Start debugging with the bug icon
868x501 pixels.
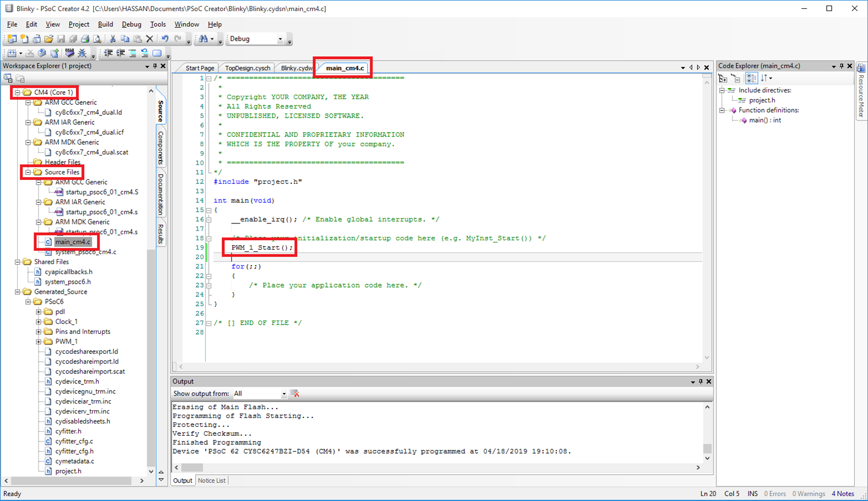pos(82,53)
